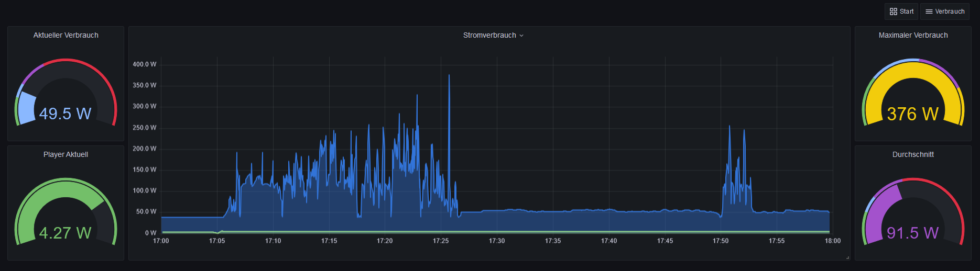
Task: Click the 49.5 W gauge value
Action: [x=66, y=114]
